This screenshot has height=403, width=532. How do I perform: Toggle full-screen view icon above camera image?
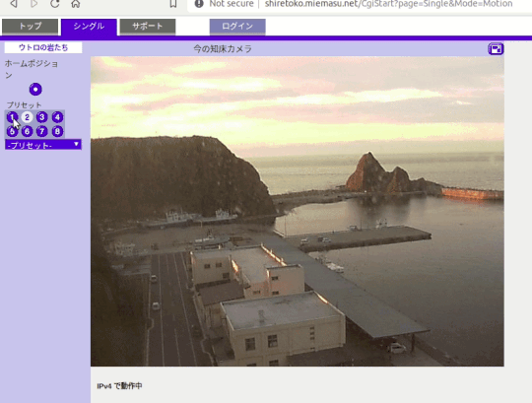[x=496, y=49]
